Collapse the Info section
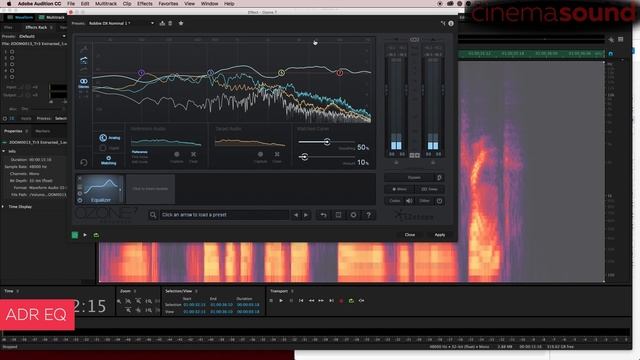This screenshot has width=640, height=360. (4, 151)
